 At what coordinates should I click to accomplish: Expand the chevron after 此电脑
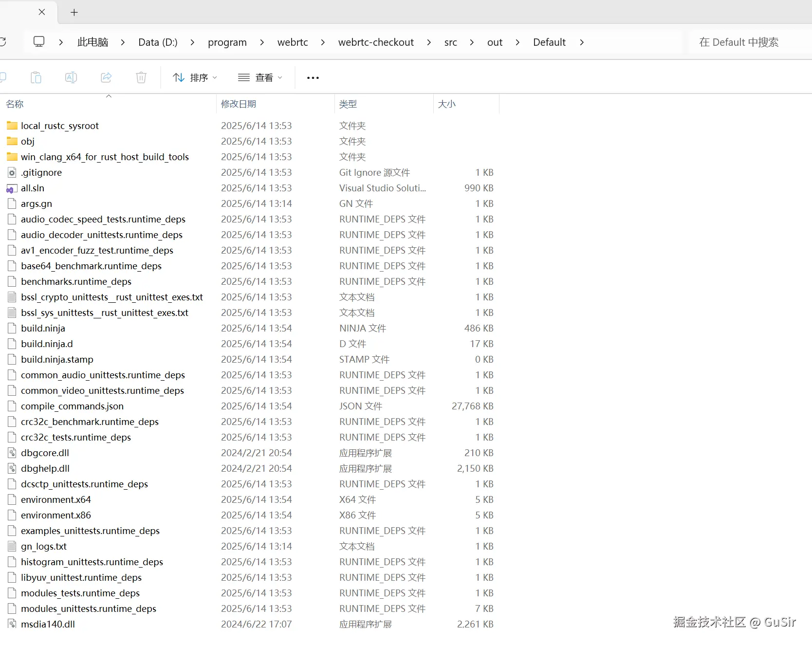[x=123, y=42]
